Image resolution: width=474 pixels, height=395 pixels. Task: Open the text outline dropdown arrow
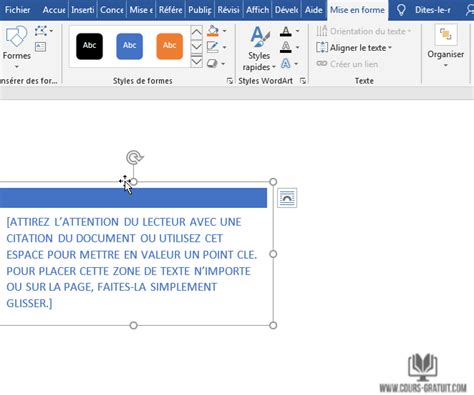tap(297, 47)
